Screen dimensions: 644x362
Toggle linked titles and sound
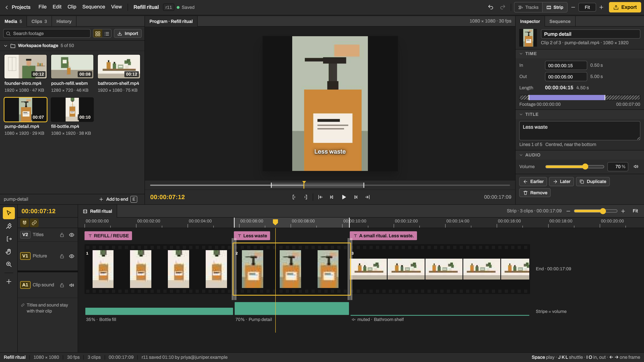(34, 223)
